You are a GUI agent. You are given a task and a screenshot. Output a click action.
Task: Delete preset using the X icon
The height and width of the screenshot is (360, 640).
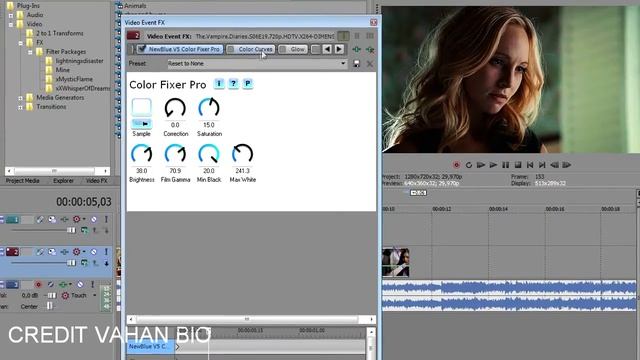point(370,64)
